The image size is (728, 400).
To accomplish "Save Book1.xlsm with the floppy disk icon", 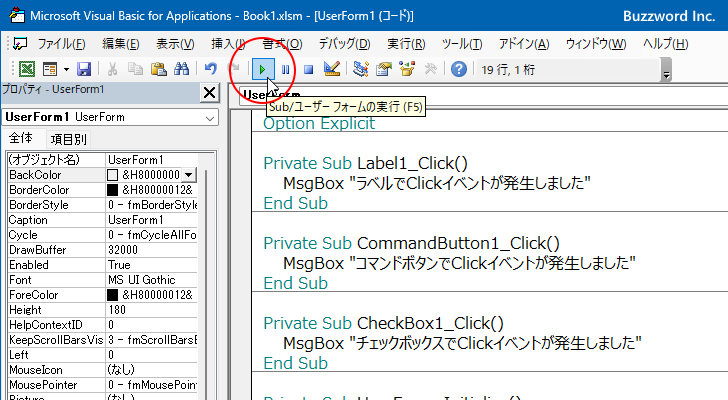I will 84,70.
